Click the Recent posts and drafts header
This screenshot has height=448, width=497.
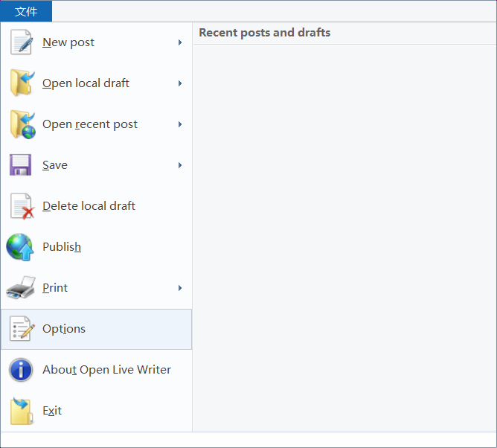265,33
